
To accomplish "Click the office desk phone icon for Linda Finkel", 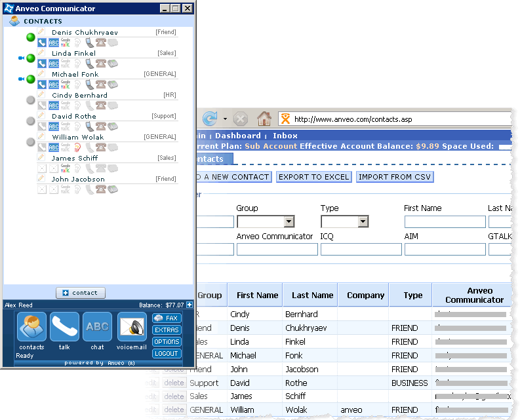I will tap(113, 64).
